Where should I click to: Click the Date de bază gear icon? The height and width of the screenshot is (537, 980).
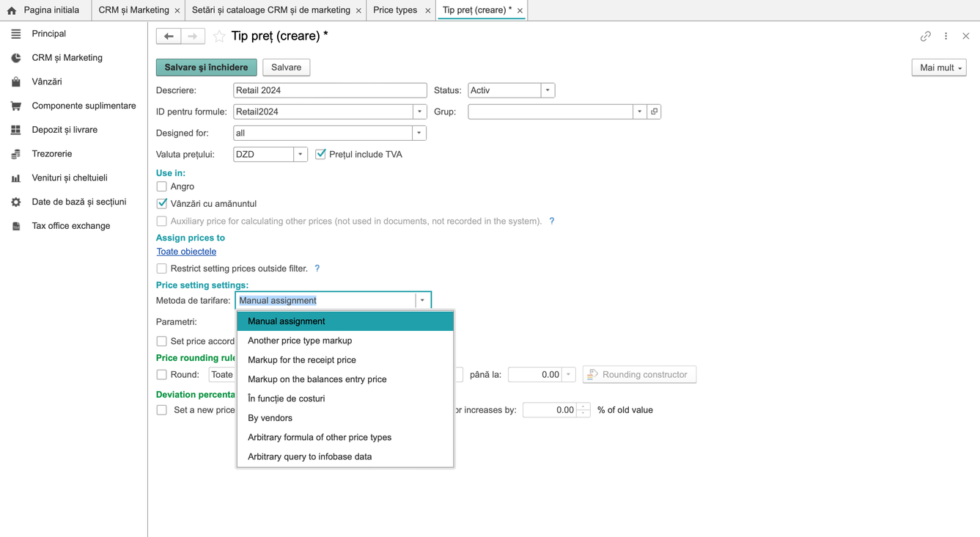[16, 202]
